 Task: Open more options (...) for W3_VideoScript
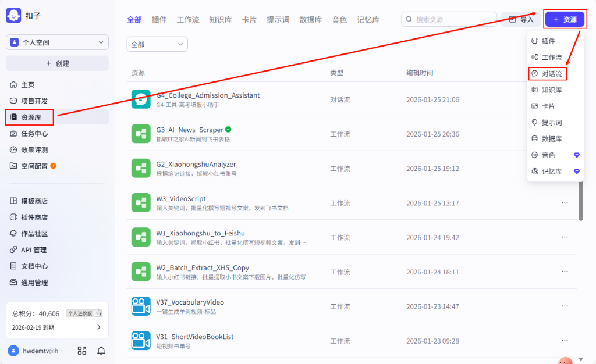click(x=564, y=202)
